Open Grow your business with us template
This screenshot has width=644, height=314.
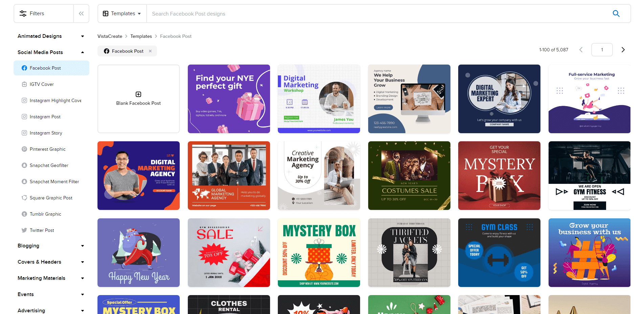pos(590,252)
